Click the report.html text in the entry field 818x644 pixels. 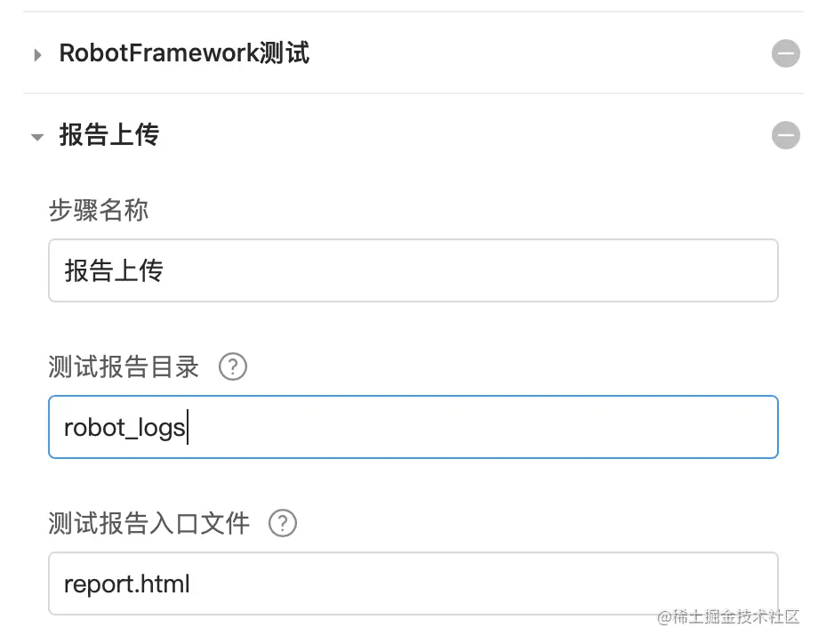(127, 584)
